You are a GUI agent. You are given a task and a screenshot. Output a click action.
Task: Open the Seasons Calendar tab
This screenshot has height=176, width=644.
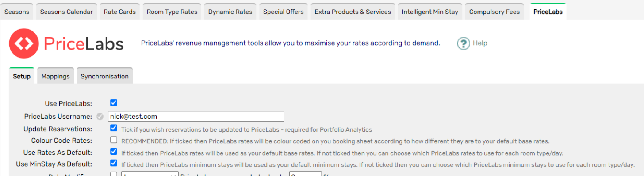click(66, 12)
